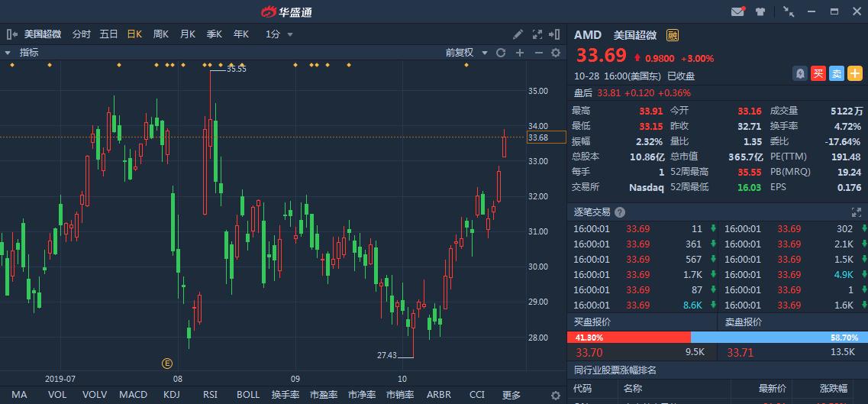Click the bid/ask ratio bar
The image size is (868, 404).
(x=718, y=337)
